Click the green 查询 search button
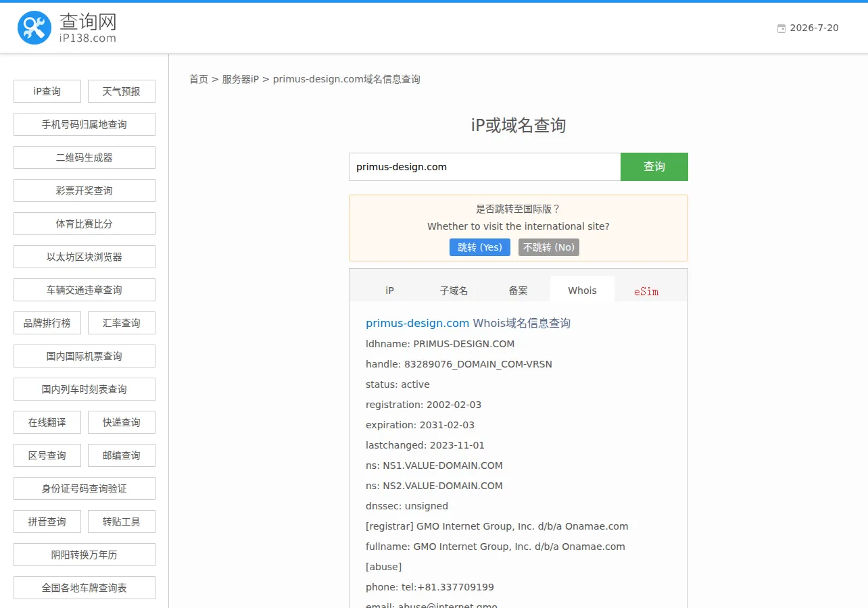Viewport: 868px width, 608px height. [654, 167]
